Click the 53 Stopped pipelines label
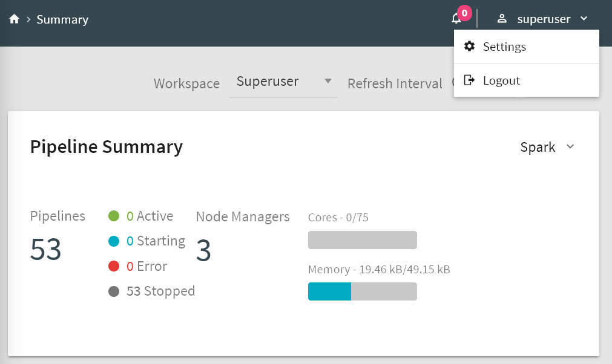This screenshot has width=612, height=364. pos(160,291)
